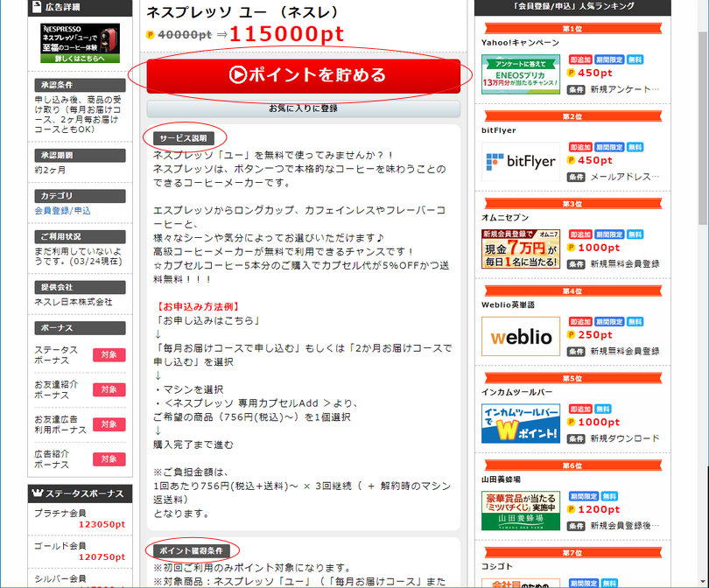709x588 pixels.
Task: Click ゴールド会員 120750pt value
Action: (102, 557)
